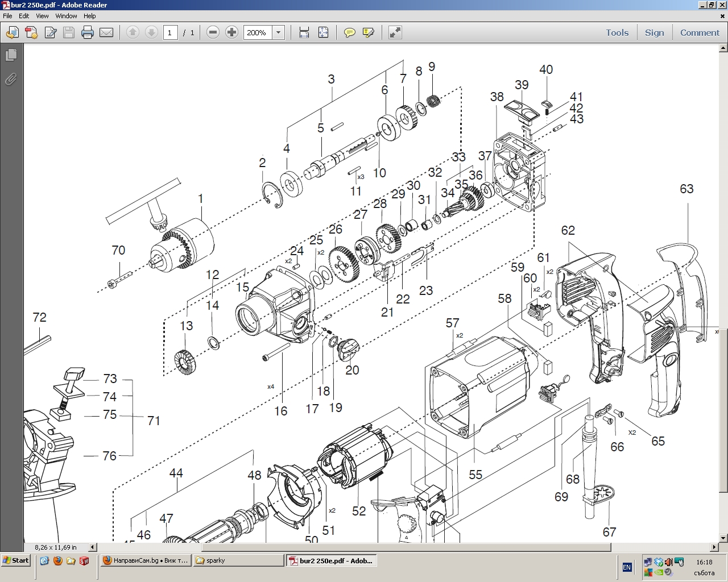Click the zoom in plus button

point(231,32)
